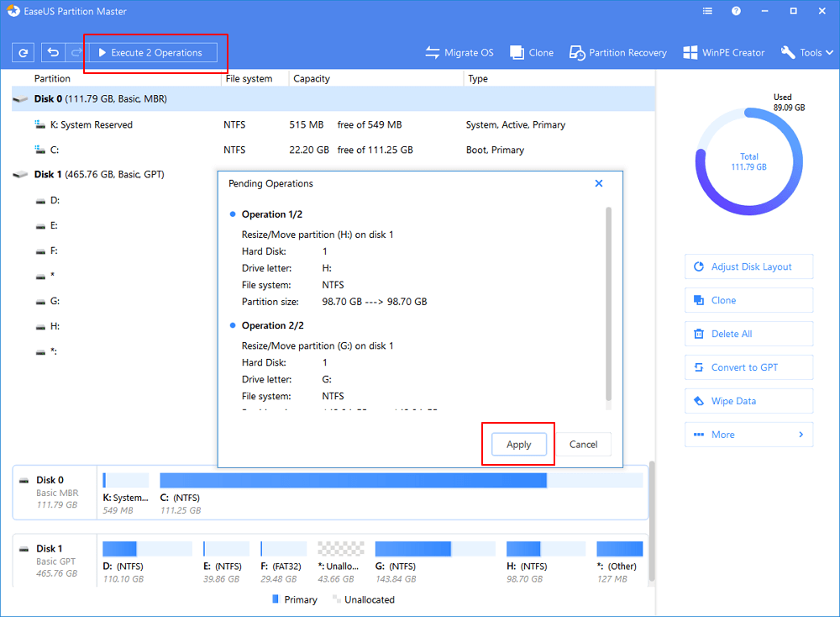Viewport: 840px width, 617px height.
Task: Select the Wipe Data option
Action: [x=748, y=401]
